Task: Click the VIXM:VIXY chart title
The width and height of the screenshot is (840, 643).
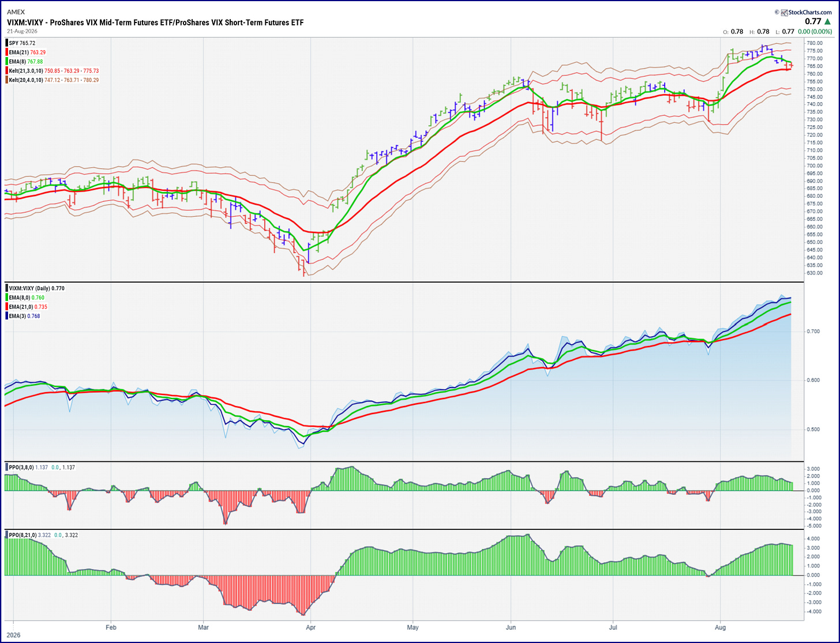Action: (x=155, y=22)
